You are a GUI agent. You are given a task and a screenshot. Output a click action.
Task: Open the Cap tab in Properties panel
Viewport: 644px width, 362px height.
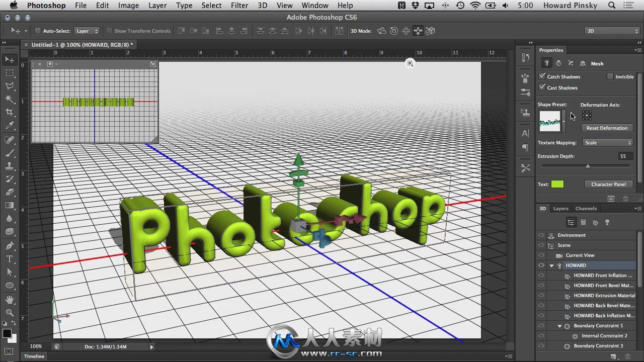click(x=571, y=63)
